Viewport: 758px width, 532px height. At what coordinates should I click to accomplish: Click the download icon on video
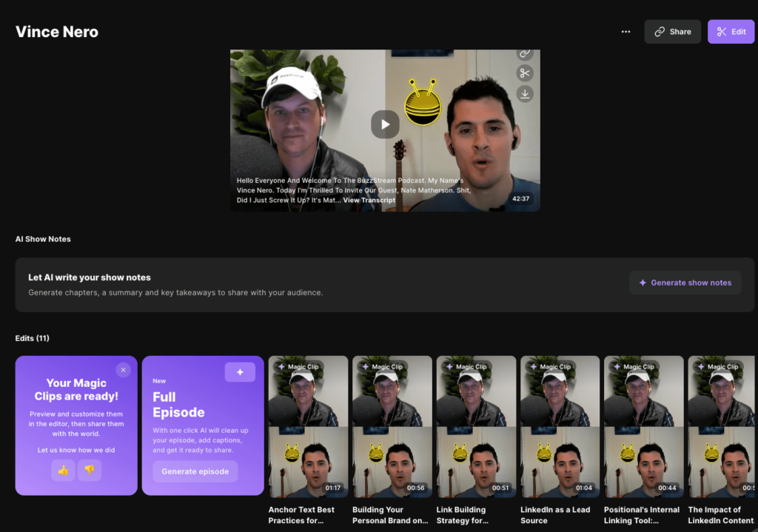[525, 94]
